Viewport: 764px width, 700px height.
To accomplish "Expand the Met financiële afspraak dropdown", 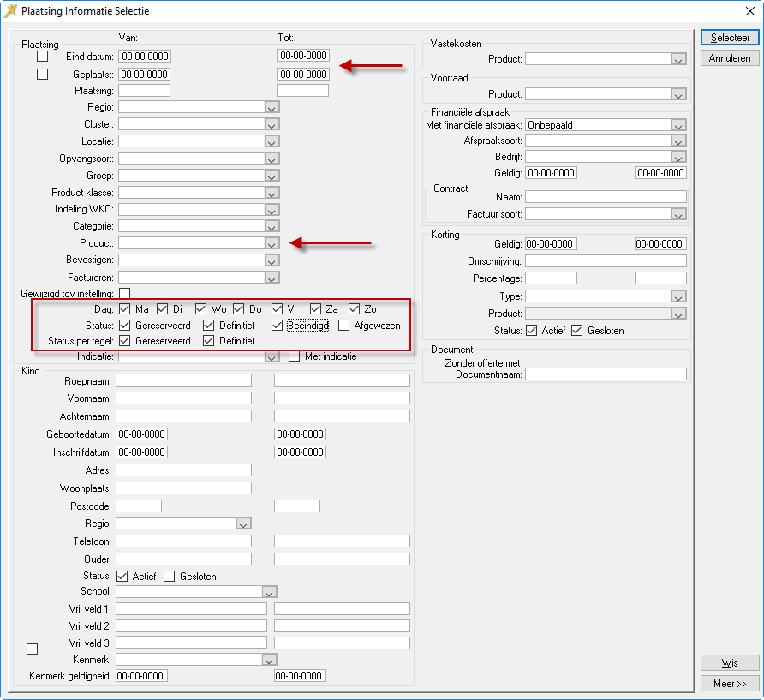I will 678,125.
